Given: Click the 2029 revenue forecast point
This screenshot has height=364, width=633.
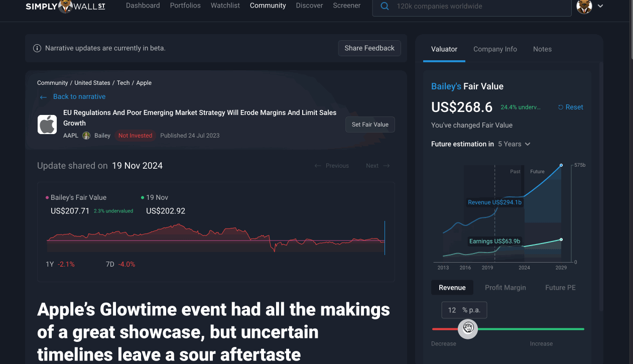Looking at the screenshot, I should [x=561, y=165].
